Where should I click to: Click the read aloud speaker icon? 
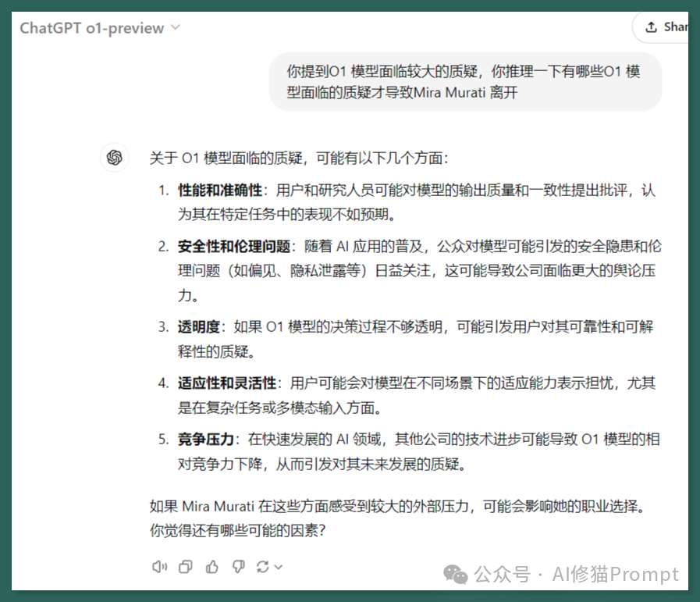click(x=159, y=567)
